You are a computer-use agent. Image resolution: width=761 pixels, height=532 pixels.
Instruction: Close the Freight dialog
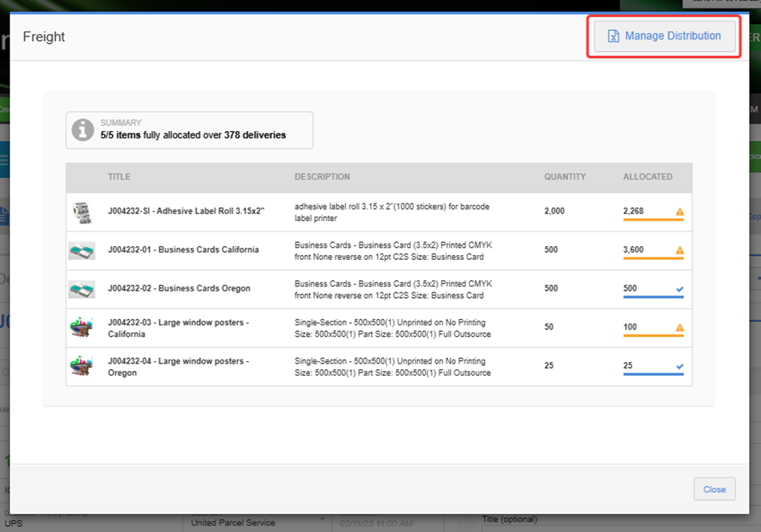point(714,489)
